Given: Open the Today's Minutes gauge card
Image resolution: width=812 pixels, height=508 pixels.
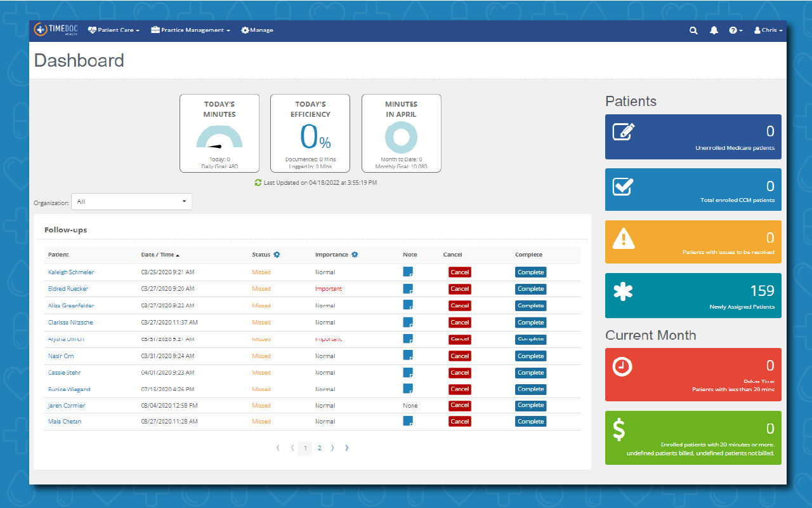Looking at the screenshot, I should click(x=219, y=133).
